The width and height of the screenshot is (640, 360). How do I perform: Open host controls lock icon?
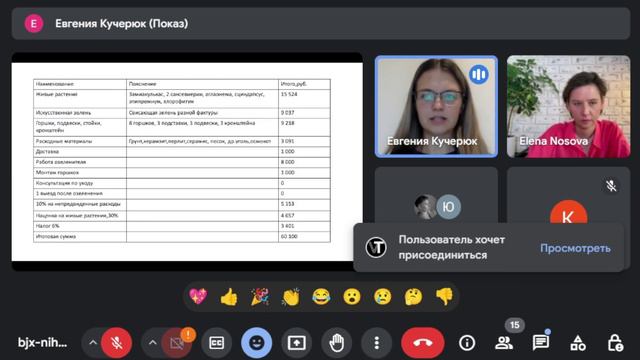[615, 343]
